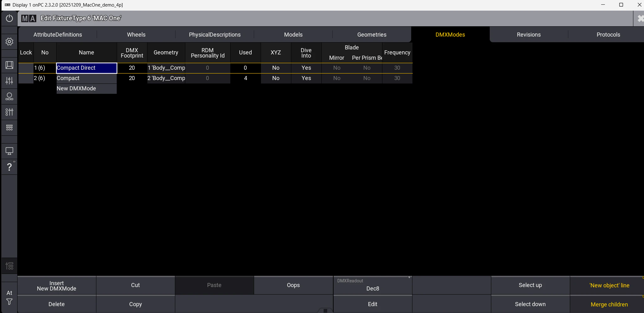Maximize the onPC window
644x313 pixels.
(x=621, y=5)
